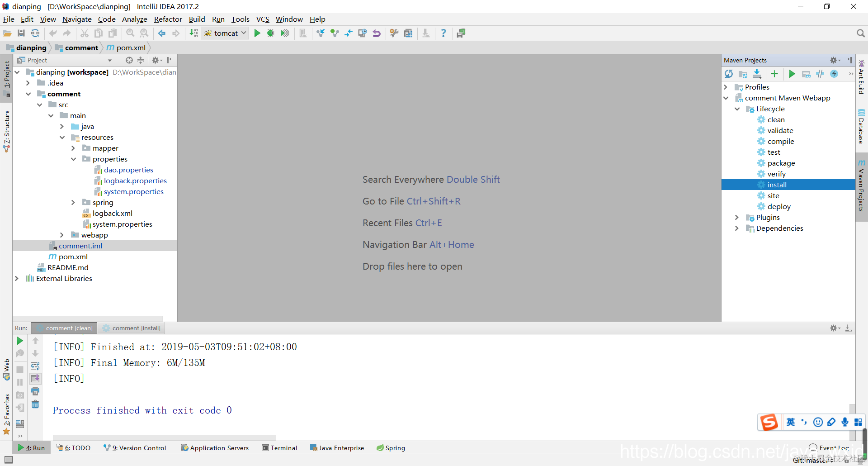This screenshot has width=868, height=466.
Task: Open the Terminal tool window tab
Action: [279, 448]
